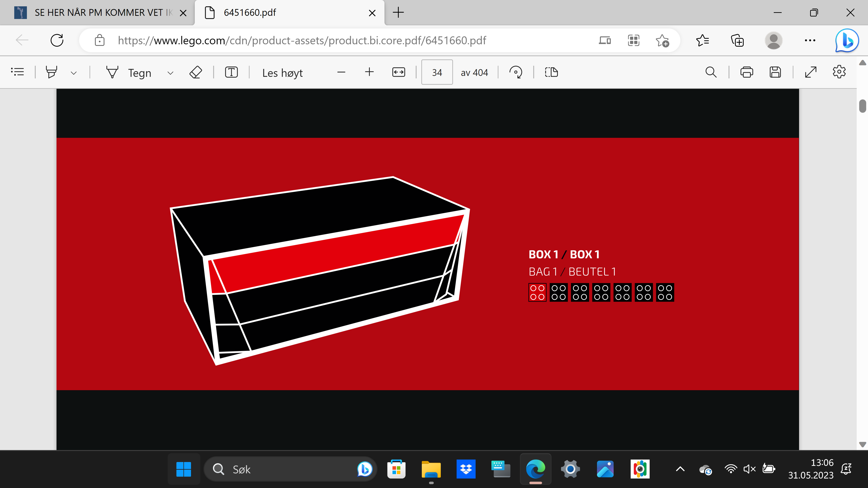Open Collections panel
The width and height of the screenshot is (868, 488).
tap(737, 40)
